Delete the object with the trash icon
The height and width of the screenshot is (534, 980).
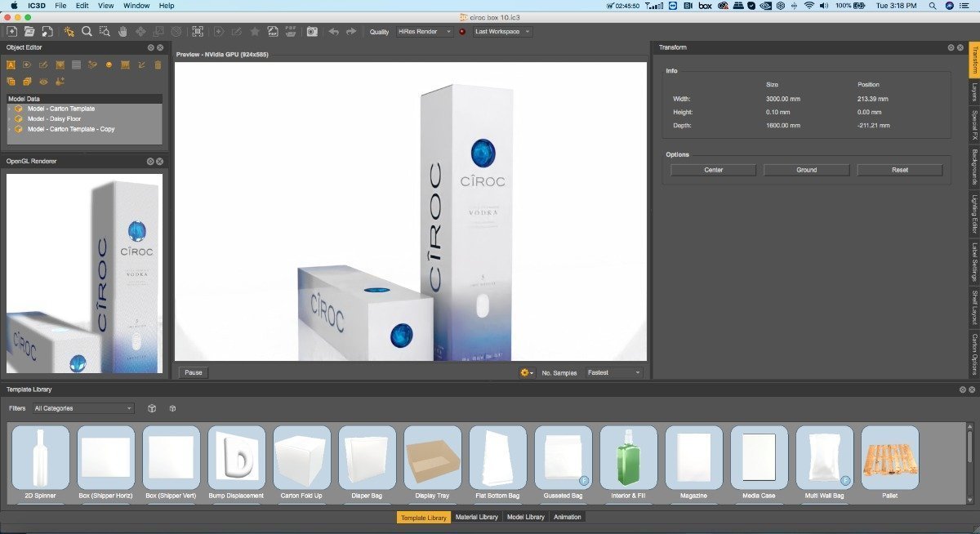point(158,65)
